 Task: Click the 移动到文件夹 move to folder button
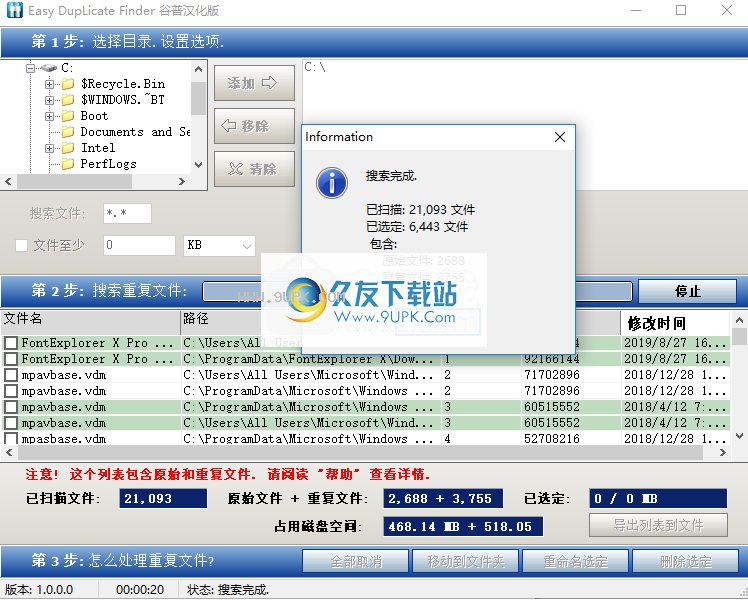coord(466,561)
